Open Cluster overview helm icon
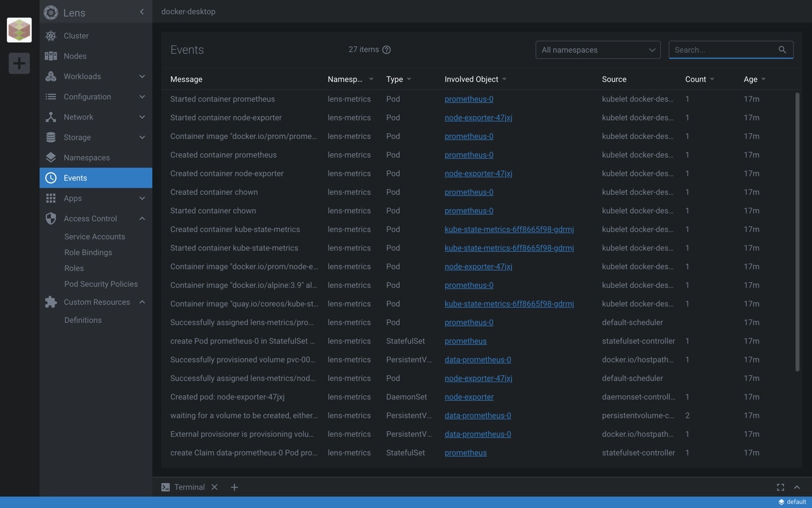 (x=51, y=36)
